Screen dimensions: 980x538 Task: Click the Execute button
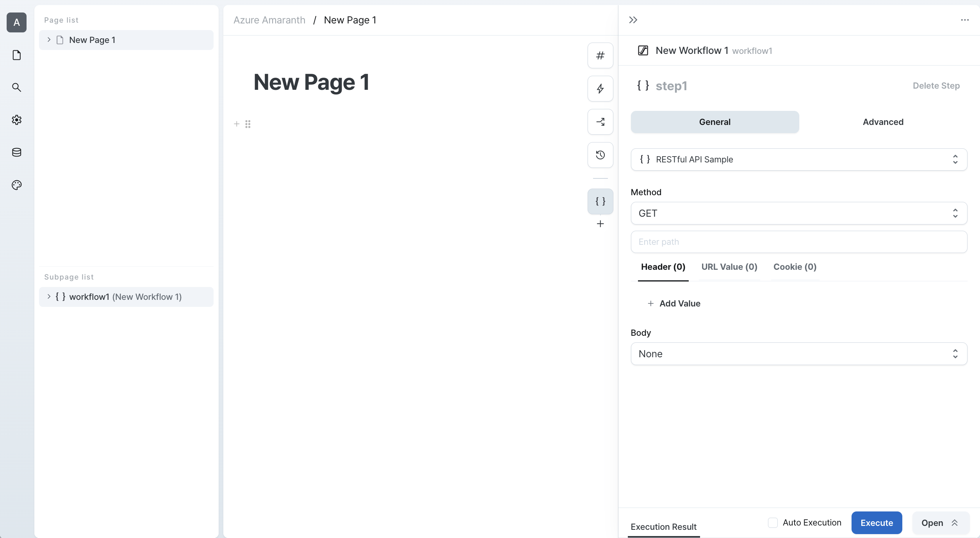[x=877, y=523]
